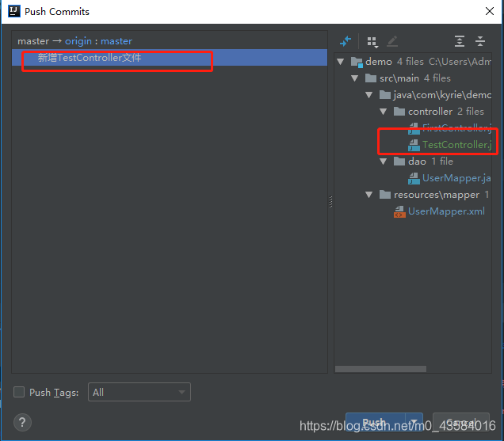Select UserMapper.java in the tree

coord(456,178)
